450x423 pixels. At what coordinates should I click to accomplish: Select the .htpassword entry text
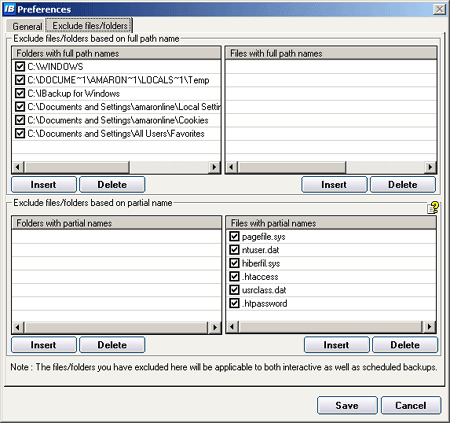click(x=264, y=304)
